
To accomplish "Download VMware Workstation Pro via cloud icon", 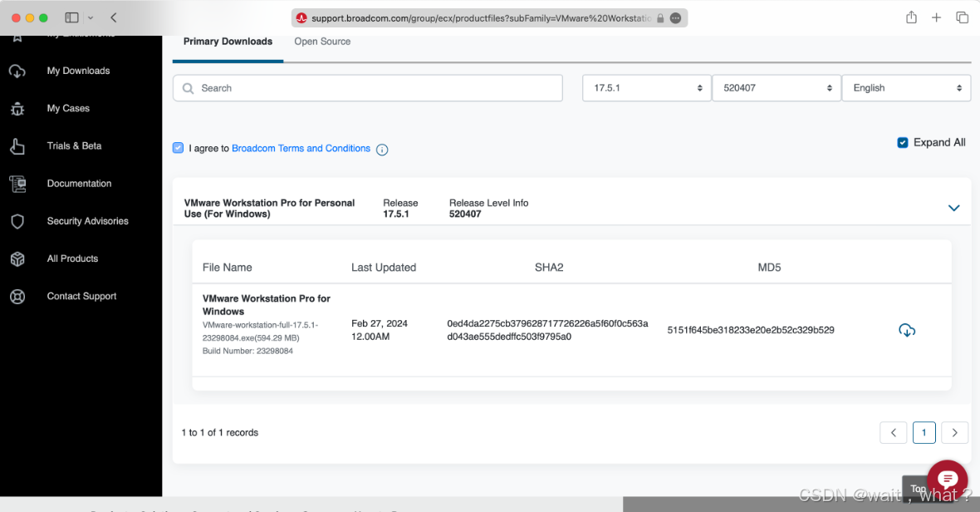I will pyautogui.click(x=907, y=330).
